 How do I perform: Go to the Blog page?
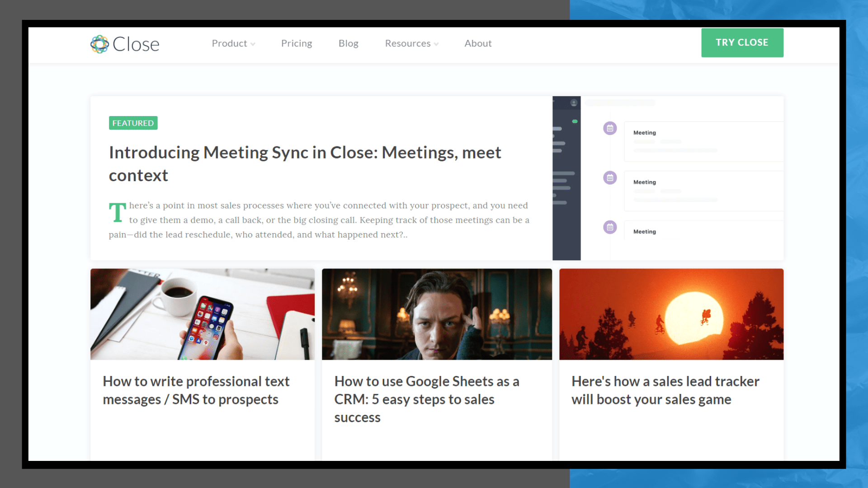pyautogui.click(x=348, y=43)
